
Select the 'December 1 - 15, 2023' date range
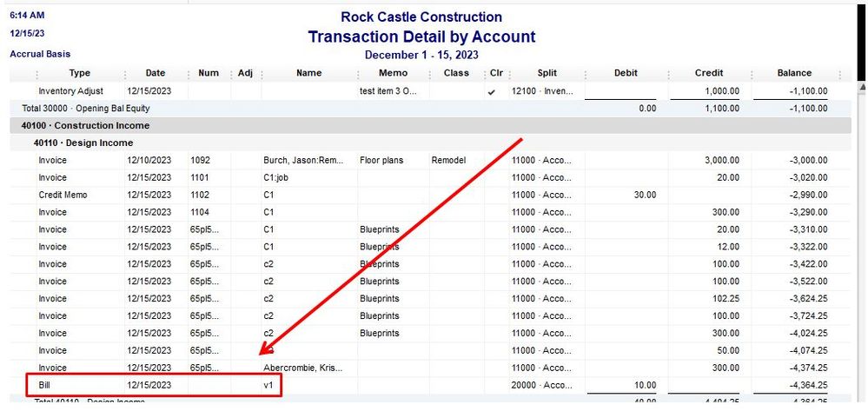pyautogui.click(x=421, y=56)
